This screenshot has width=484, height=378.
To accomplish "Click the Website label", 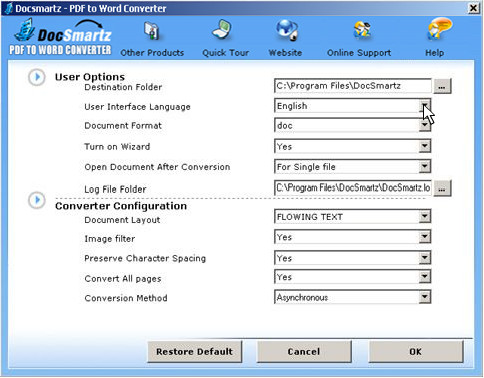I will pos(285,53).
